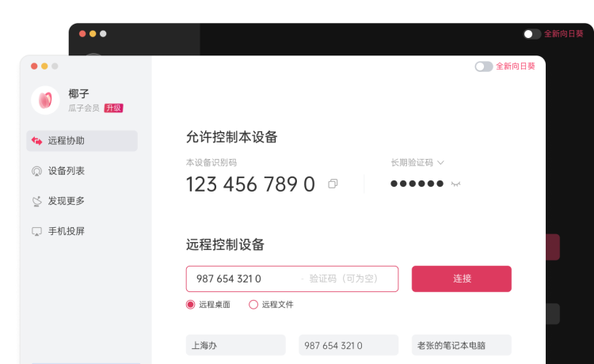Viewport: 594px width, 364px height.
Task: Click the 验证码 input field
Action: [348, 279]
